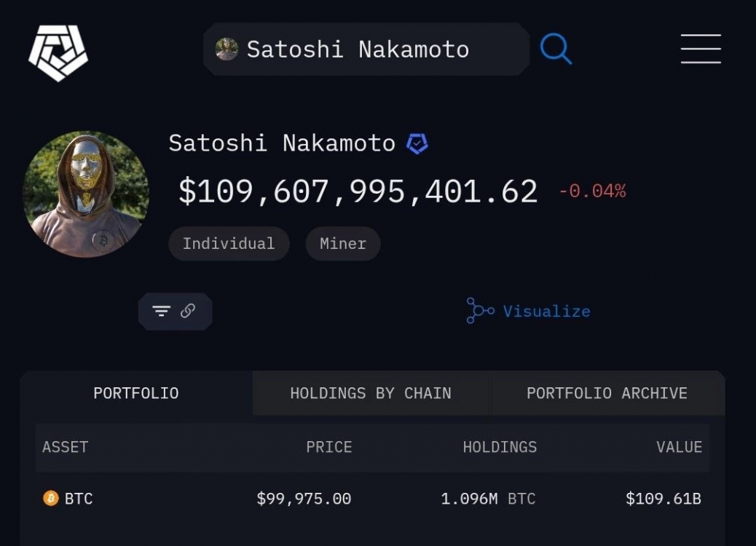
Task: Click the Individual tag
Action: pyautogui.click(x=229, y=243)
